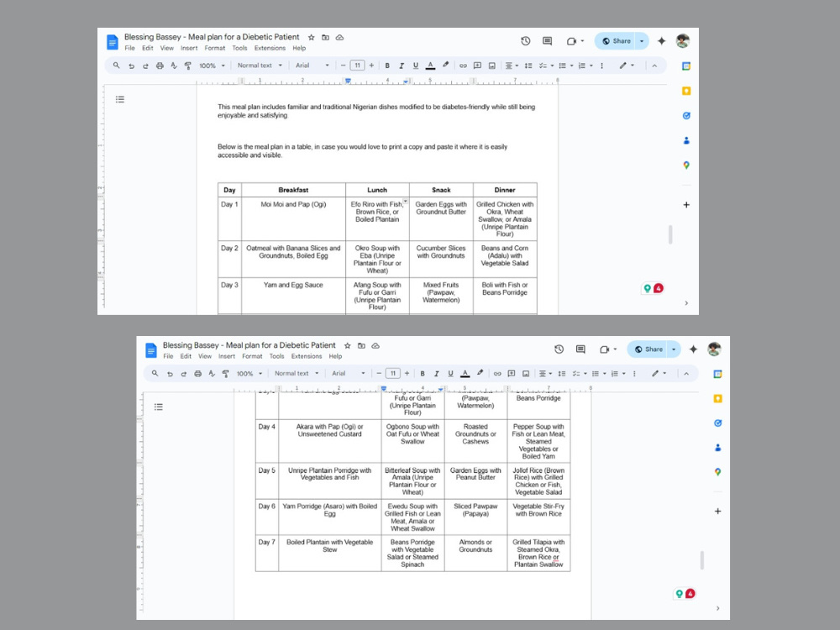
Task: Open text color picker in lower window
Action: tap(465, 374)
